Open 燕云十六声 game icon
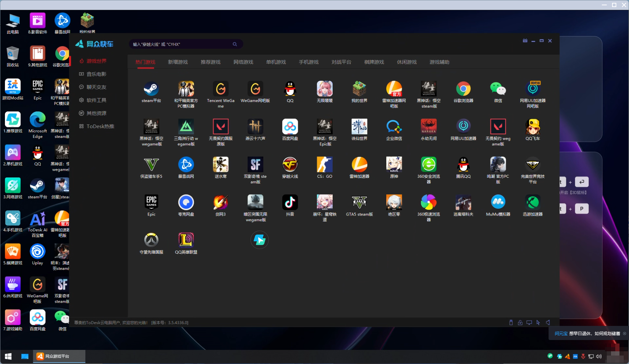Viewport: 629px width, 364px height. tap(255, 127)
